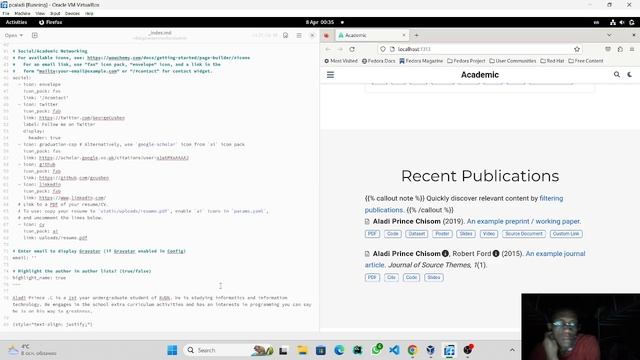Image resolution: width=640 pixels, height=360 pixels.
Task: Reload the localhost page in Firefox
Action: click(352, 49)
